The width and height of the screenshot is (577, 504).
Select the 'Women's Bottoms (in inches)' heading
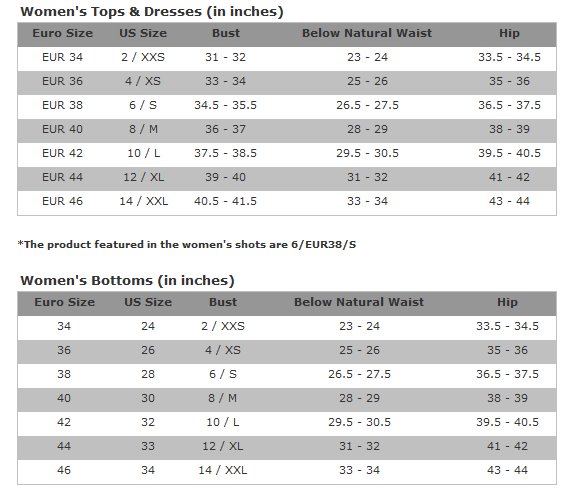click(127, 281)
